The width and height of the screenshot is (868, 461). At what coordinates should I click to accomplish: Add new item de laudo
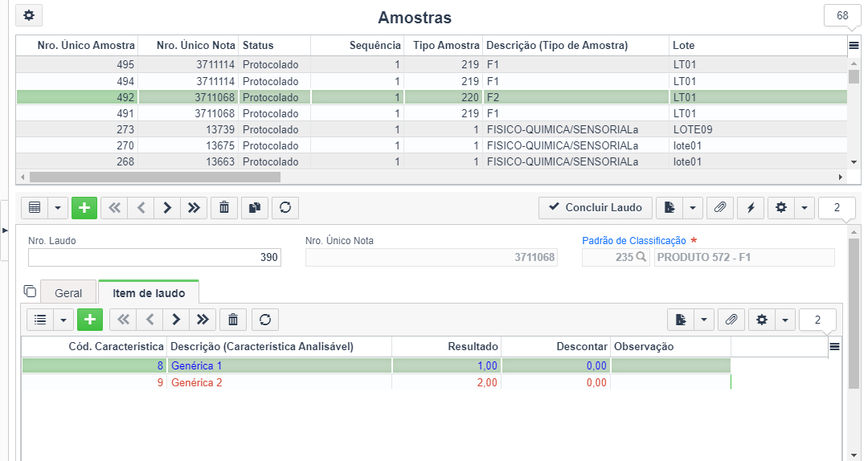tap(90, 320)
